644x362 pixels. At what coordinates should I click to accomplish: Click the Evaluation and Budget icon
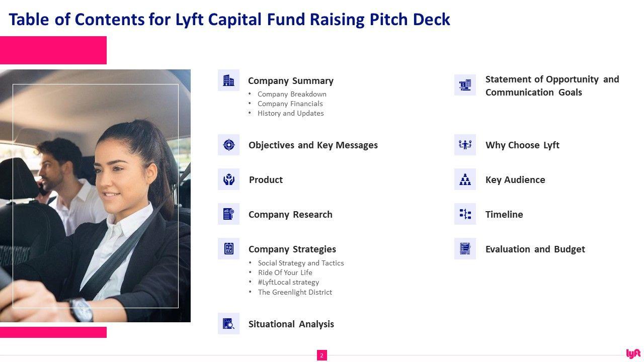tap(465, 249)
